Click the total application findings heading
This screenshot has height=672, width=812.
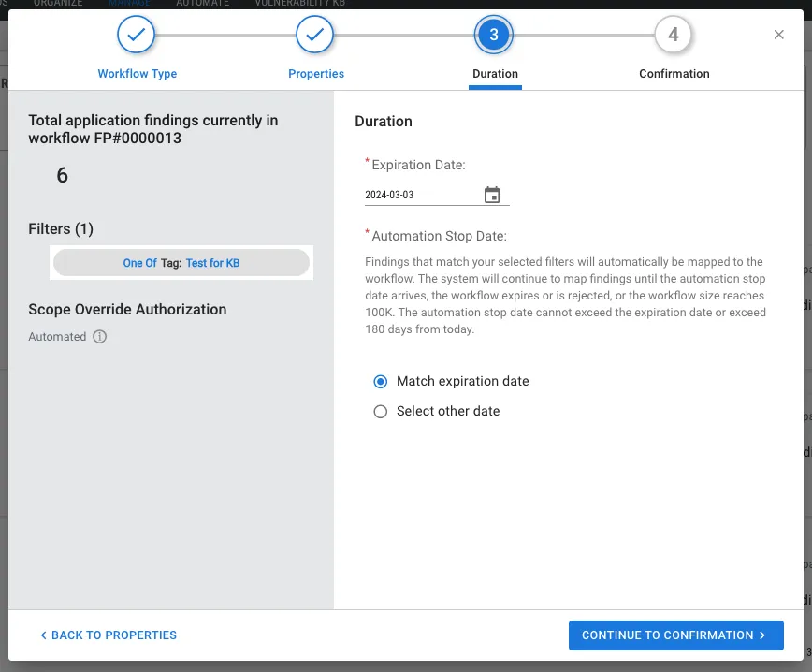point(153,129)
